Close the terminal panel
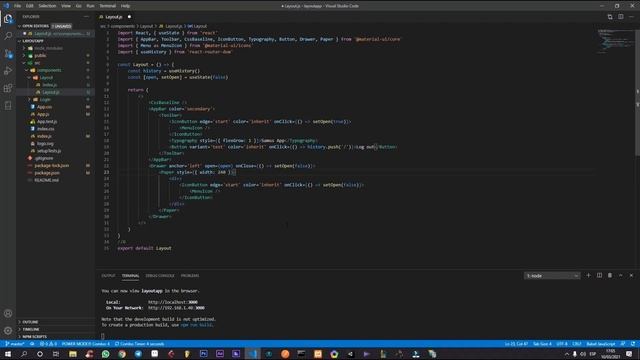This screenshot has height=360, width=640. click(631, 276)
